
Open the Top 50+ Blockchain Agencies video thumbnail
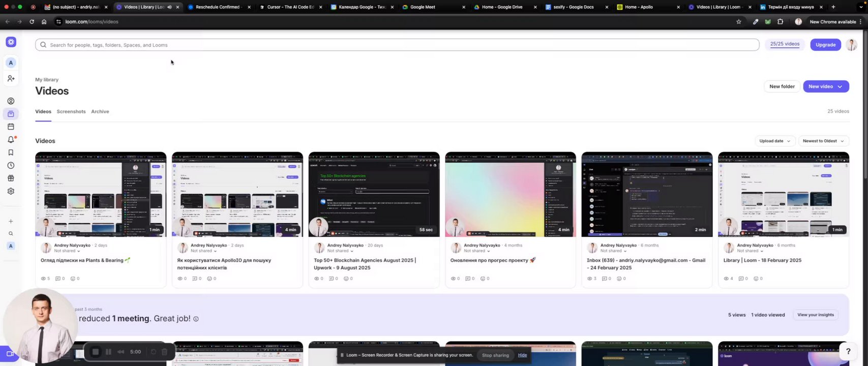pyautogui.click(x=374, y=194)
